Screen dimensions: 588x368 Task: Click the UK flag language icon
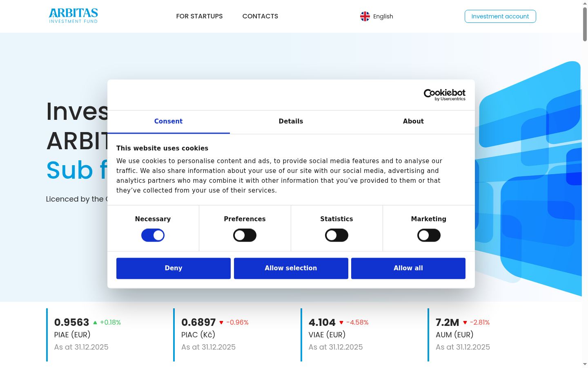pos(365,16)
